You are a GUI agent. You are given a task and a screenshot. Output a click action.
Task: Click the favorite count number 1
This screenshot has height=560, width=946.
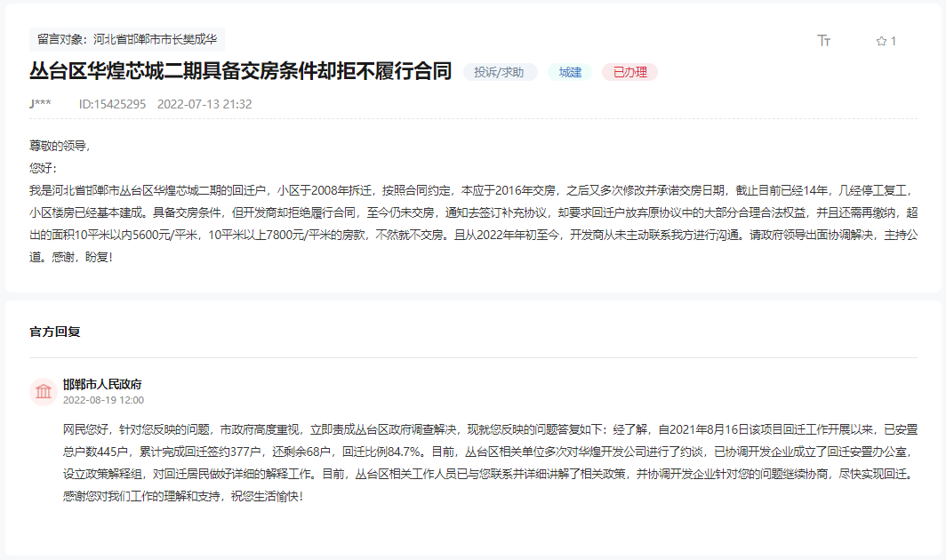pyautogui.click(x=894, y=41)
